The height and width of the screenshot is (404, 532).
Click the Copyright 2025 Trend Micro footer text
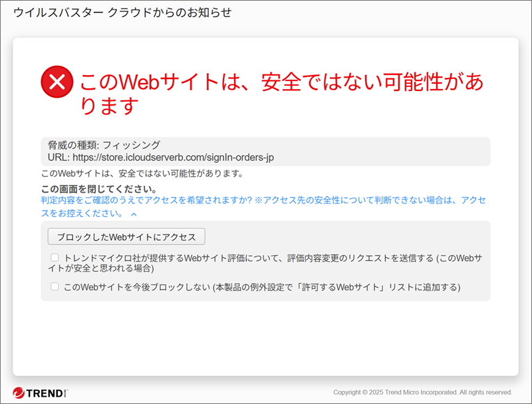click(423, 392)
